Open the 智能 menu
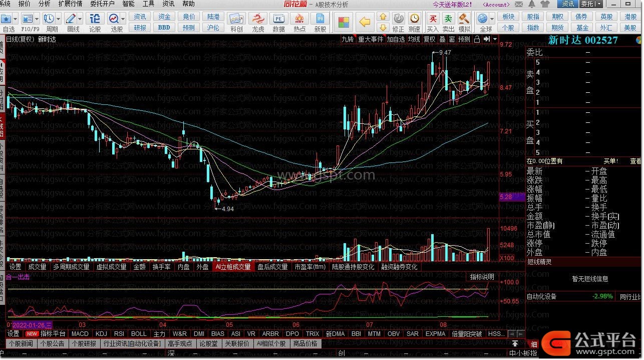Image resolution: width=644 pixels, height=360 pixels. pos(128,4)
